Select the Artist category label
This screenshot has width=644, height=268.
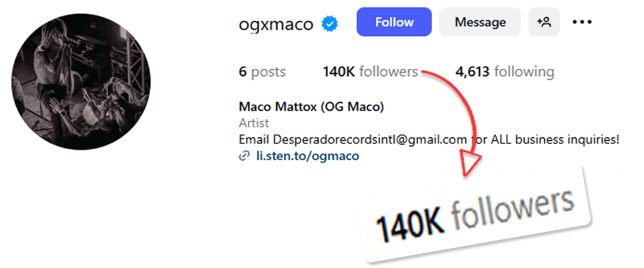click(x=254, y=123)
